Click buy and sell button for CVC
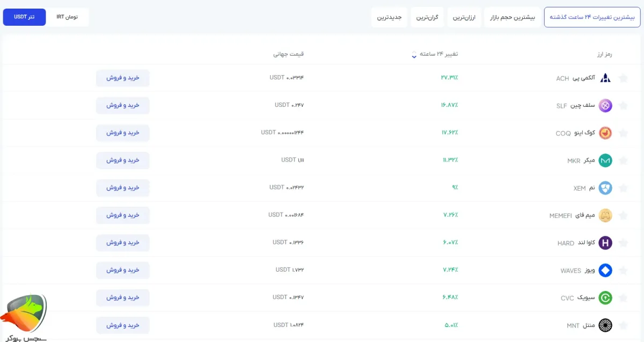Viewport: 644px width, 342px height. (123, 297)
